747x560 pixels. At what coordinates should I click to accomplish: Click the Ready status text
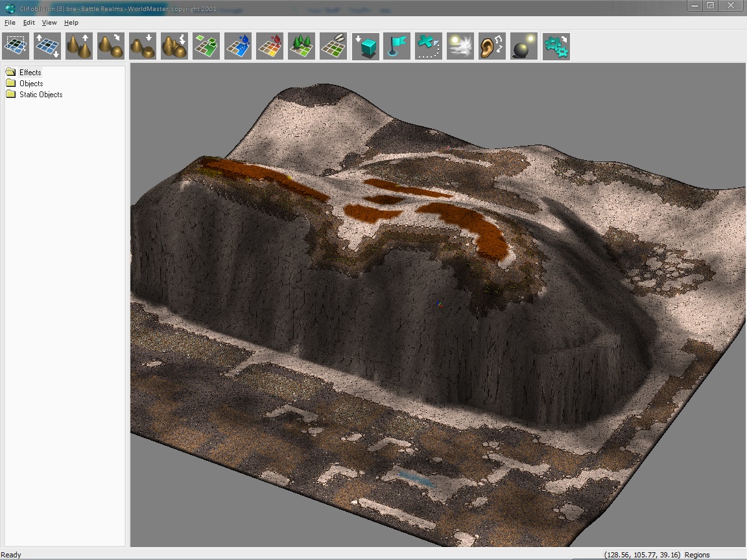click(x=11, y=555)
